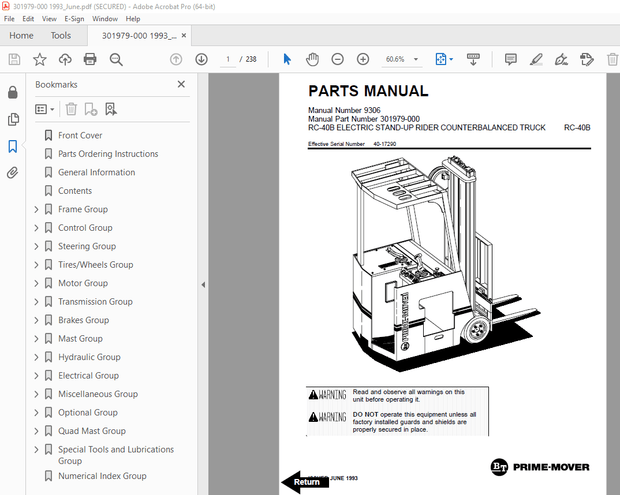The height and width of the screenshot is (495, 620).
Task: Open the Find text magnifier tool
Action: point(116,59)
